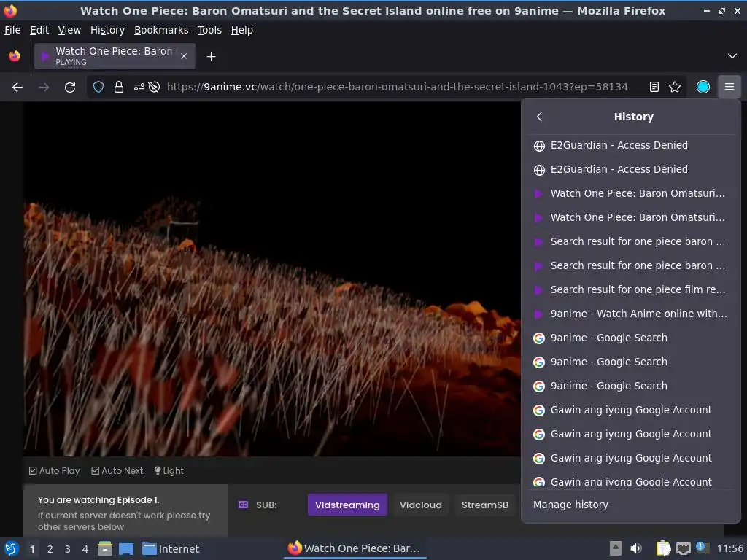Image resolution: width=747 pixels, height=560 pixels.
Task: Switch to workspace 1
Action: 32,549
